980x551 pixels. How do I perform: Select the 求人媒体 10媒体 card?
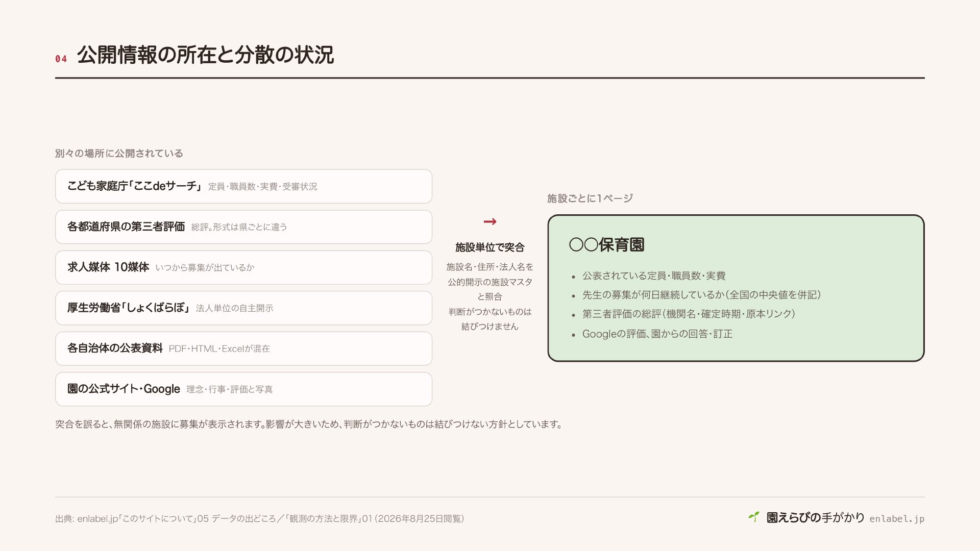243,267
